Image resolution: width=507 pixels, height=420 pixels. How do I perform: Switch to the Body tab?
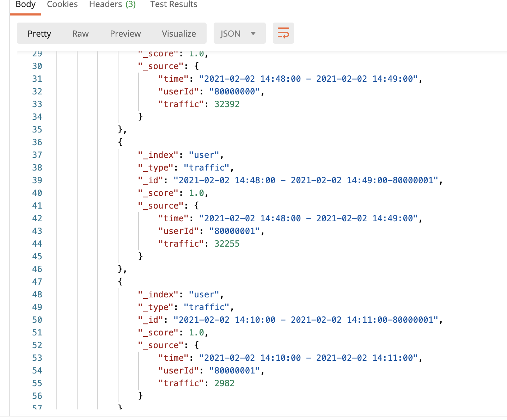pos(25,5)
